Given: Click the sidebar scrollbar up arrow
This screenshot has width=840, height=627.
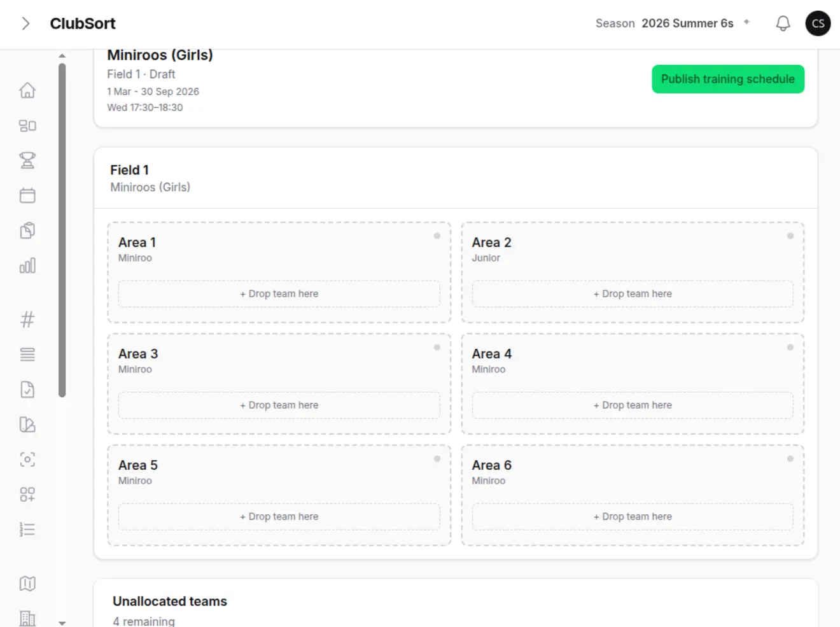Looking at the screenshot, I should coord(62,56).
